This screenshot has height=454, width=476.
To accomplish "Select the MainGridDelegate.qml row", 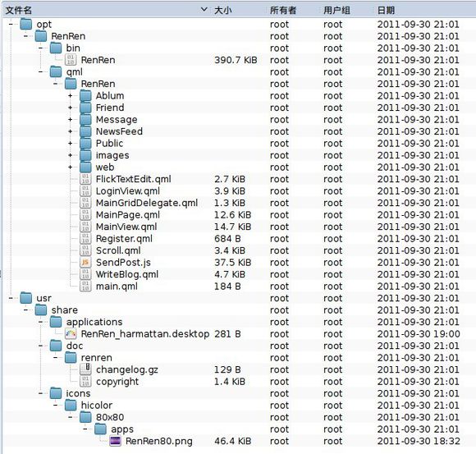I will (x=239, y=203).
